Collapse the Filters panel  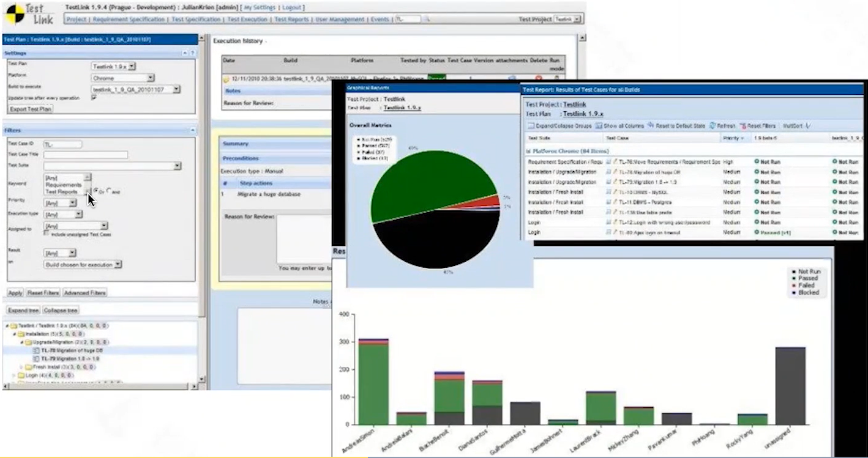coord(192,130)
